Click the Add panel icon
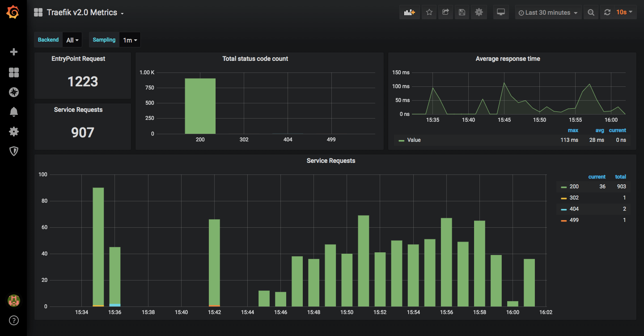 [410, 13]
